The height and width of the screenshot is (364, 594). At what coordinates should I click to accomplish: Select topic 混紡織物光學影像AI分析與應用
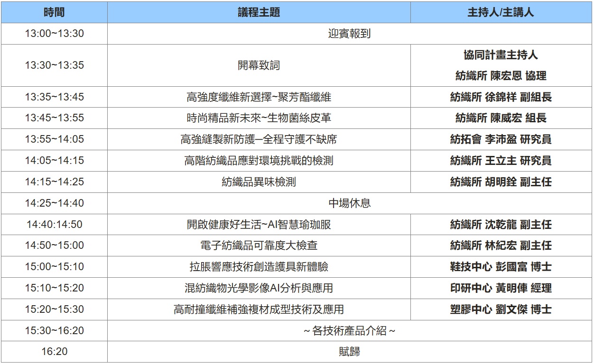click(x=259, y=288)
